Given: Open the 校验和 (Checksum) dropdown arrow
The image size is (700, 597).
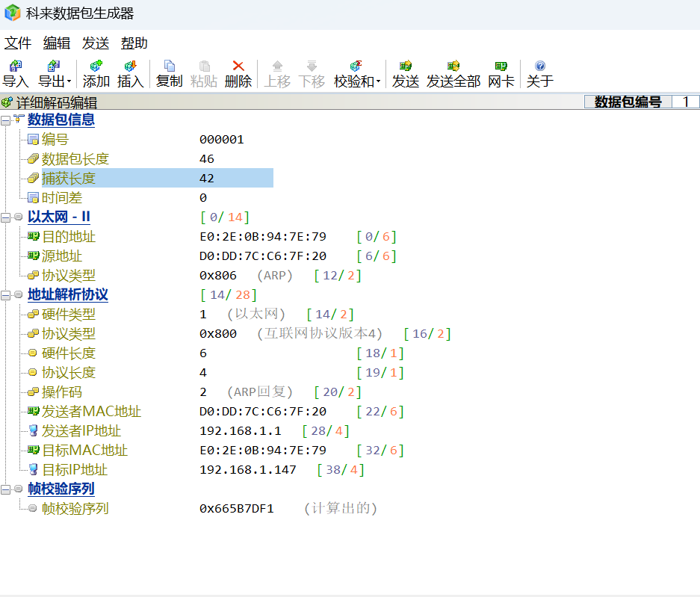Looking at the screenshot, I should 378,81.
